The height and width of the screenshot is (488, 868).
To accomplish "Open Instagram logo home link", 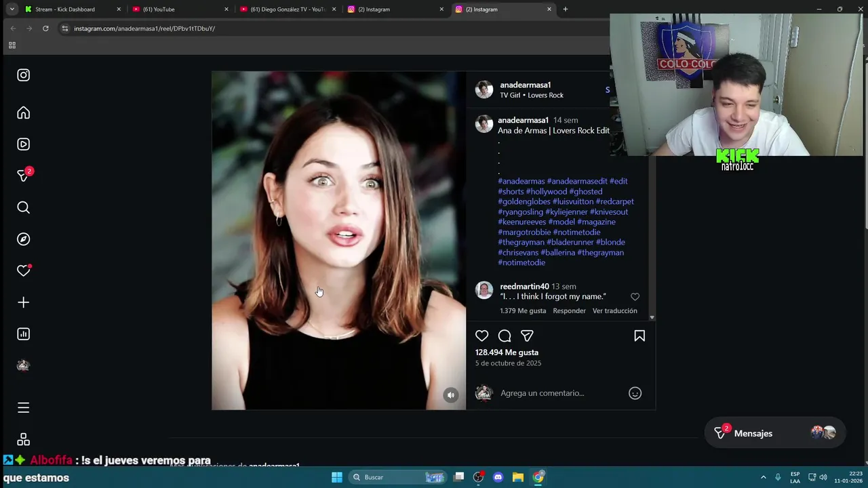I will tap(23, 75).
